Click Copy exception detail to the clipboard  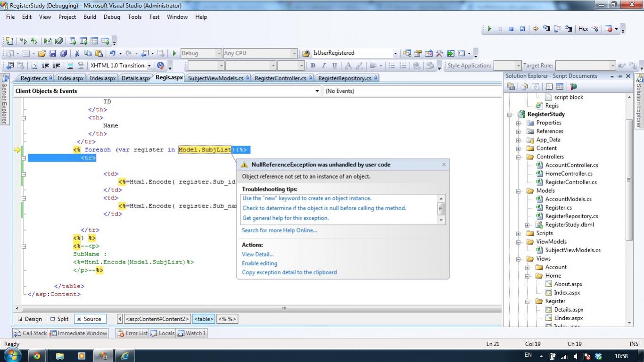coord(289,272)
